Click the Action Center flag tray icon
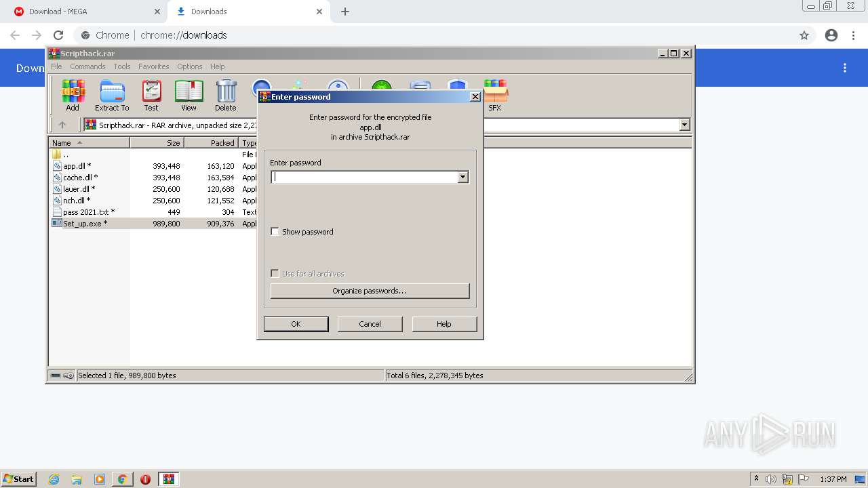The image size is (868, 488). 802,479
